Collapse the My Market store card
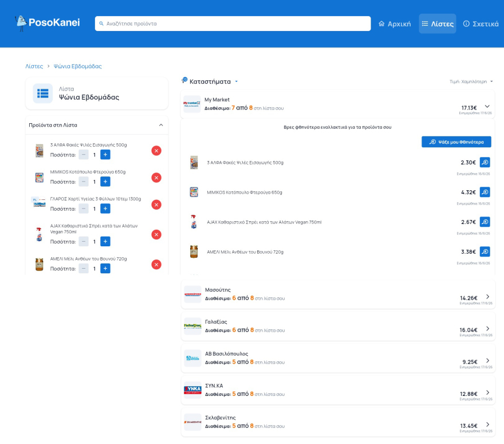The width and height of the screenshot is (504, 444). tap(487, 107)
